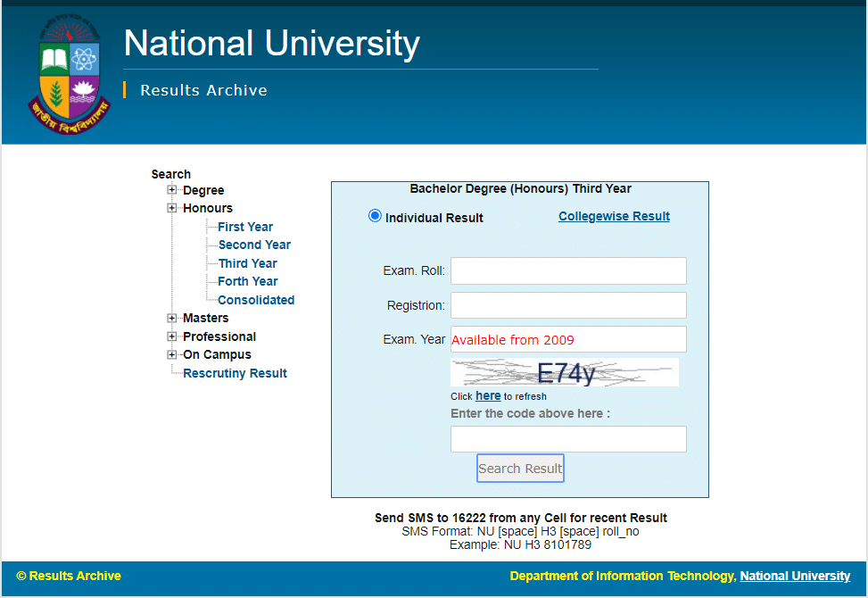This screenshot has width=868, height=598.
Task: Focus the Exam. Roll input field
Action: point(568,271)
